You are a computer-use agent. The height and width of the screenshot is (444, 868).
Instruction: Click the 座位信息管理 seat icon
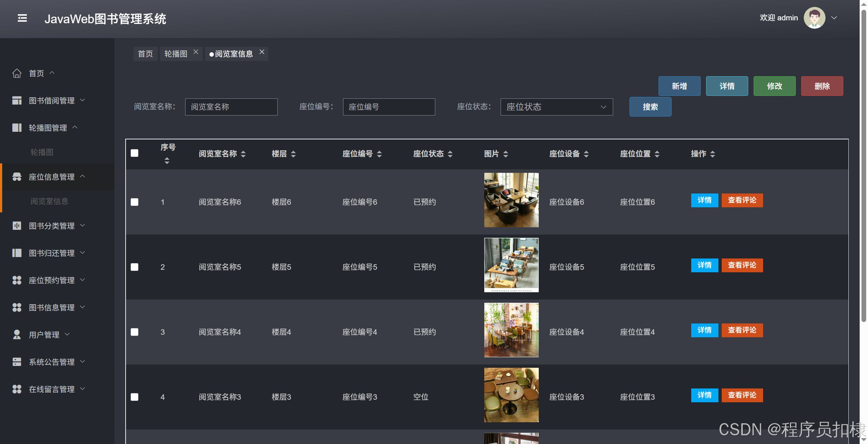(17, 177)
